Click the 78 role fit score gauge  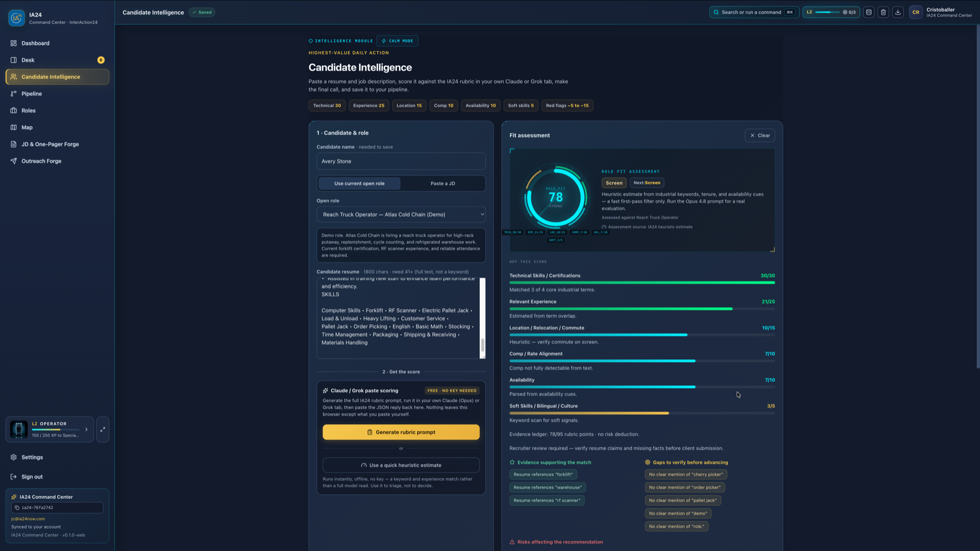555,197
